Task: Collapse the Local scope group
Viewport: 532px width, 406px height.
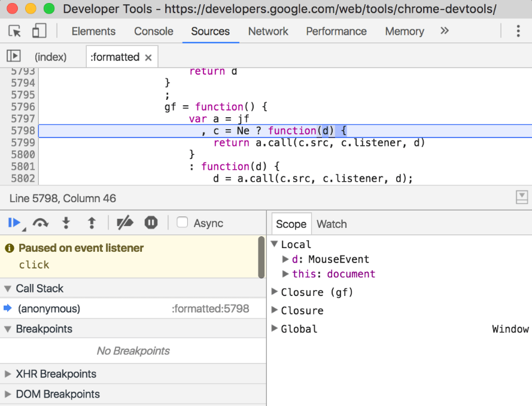Action: click(x=275, y=244)
